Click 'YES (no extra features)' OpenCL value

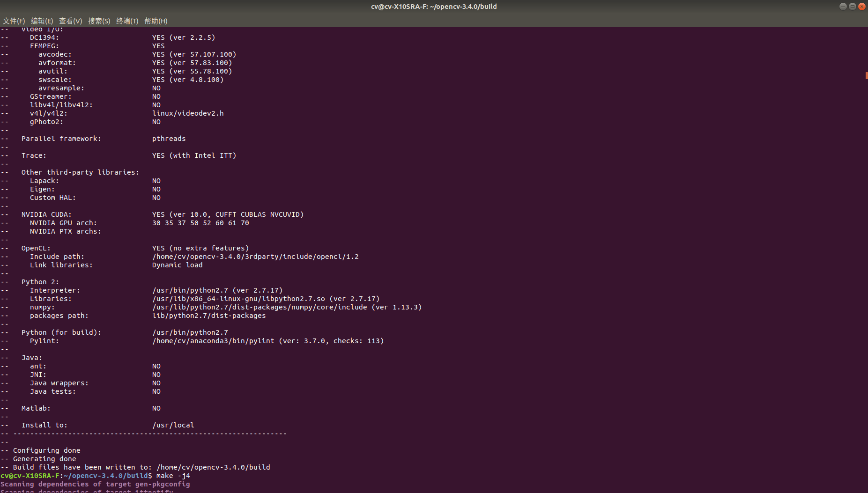pyautogui.click(x=200, y=248)
